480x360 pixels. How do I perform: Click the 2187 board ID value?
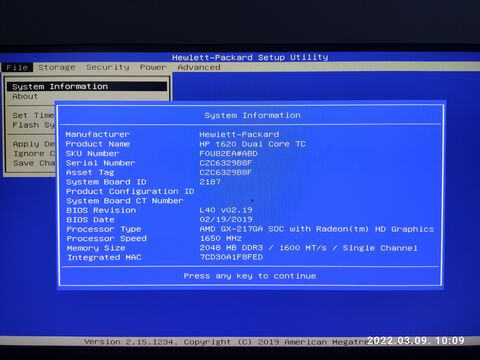210,182
